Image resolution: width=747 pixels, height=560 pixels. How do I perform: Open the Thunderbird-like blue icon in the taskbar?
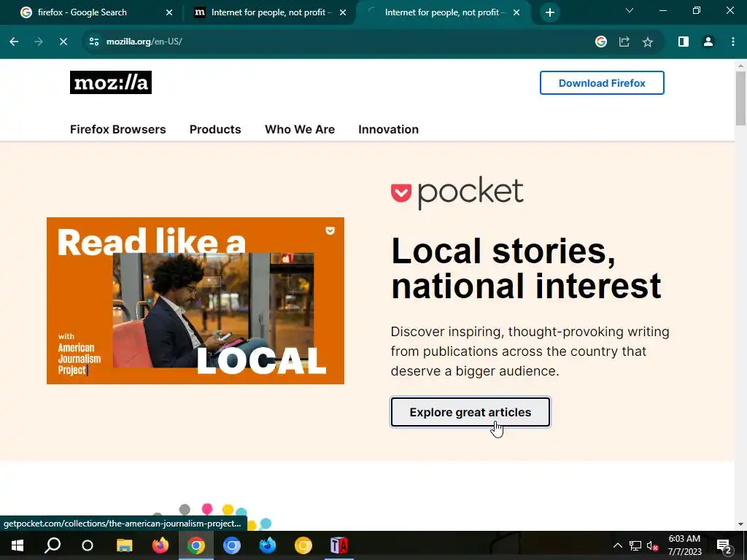[267, 545]
